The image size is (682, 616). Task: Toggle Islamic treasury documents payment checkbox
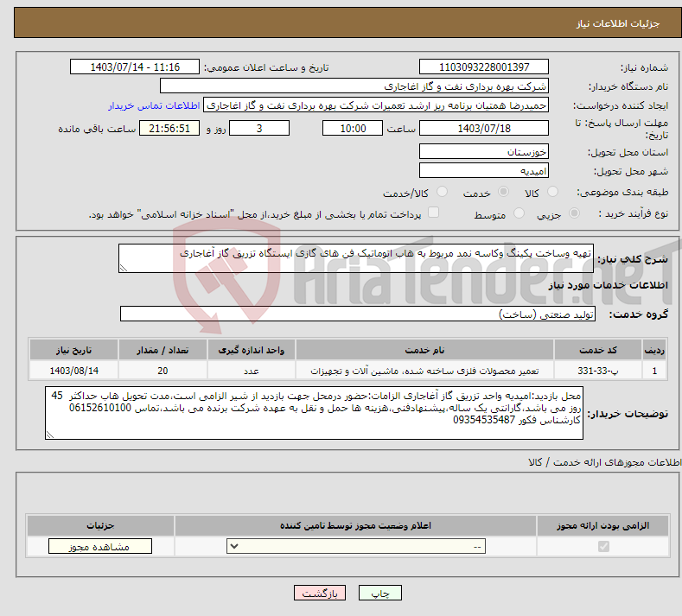click(x=433, y=213)
